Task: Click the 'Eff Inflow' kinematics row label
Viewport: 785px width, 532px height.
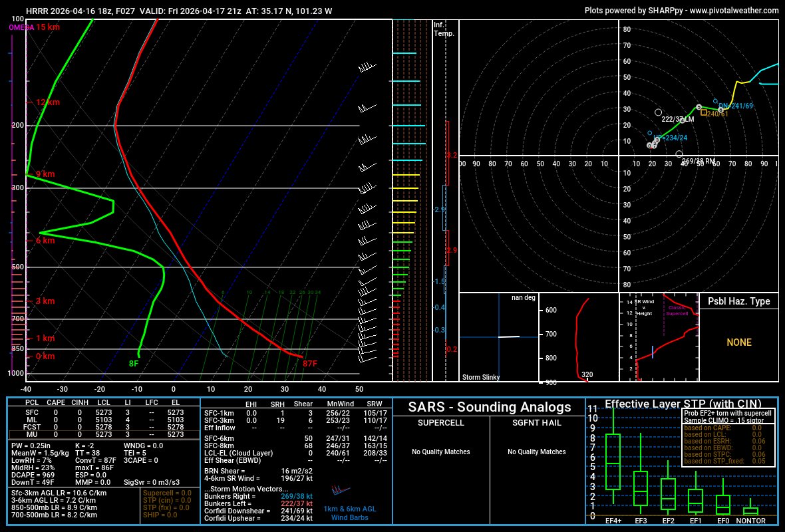Action: 220,428
